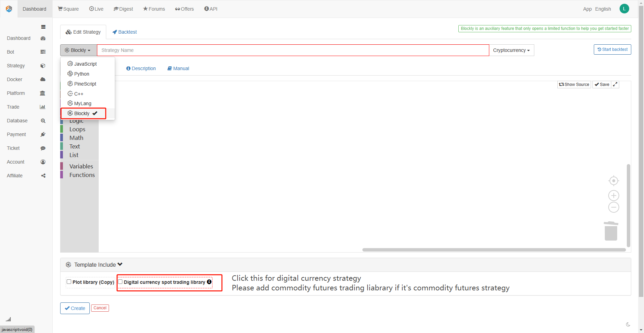Click the workspace zoom-in plus icon

coord(613,196)
